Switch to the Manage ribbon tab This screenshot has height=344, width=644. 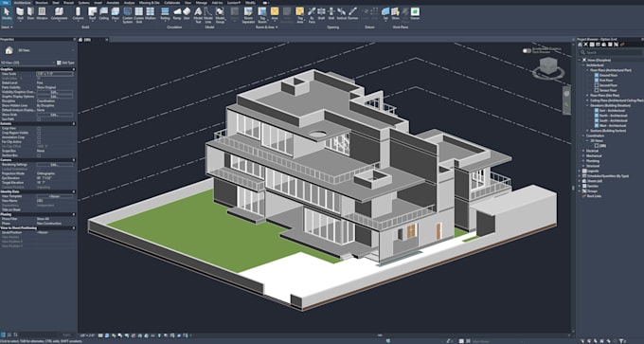[201, 3]
